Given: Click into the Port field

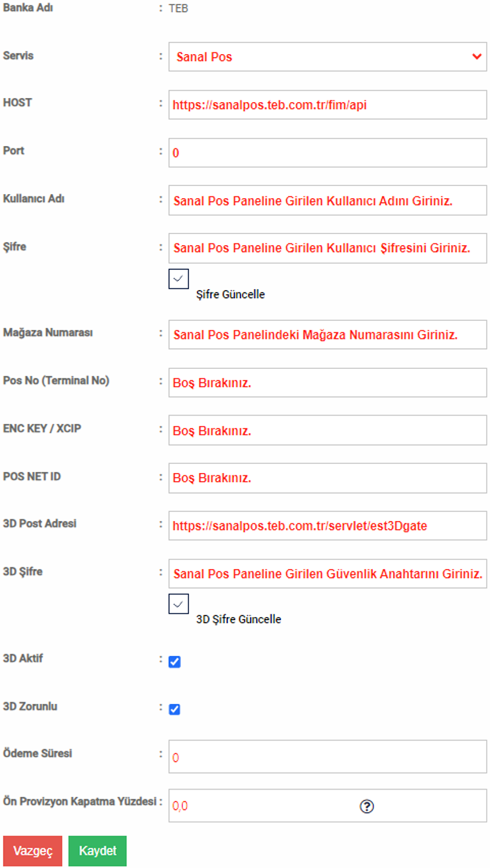Looking at the screenshot, I should [x=327, y=153].
